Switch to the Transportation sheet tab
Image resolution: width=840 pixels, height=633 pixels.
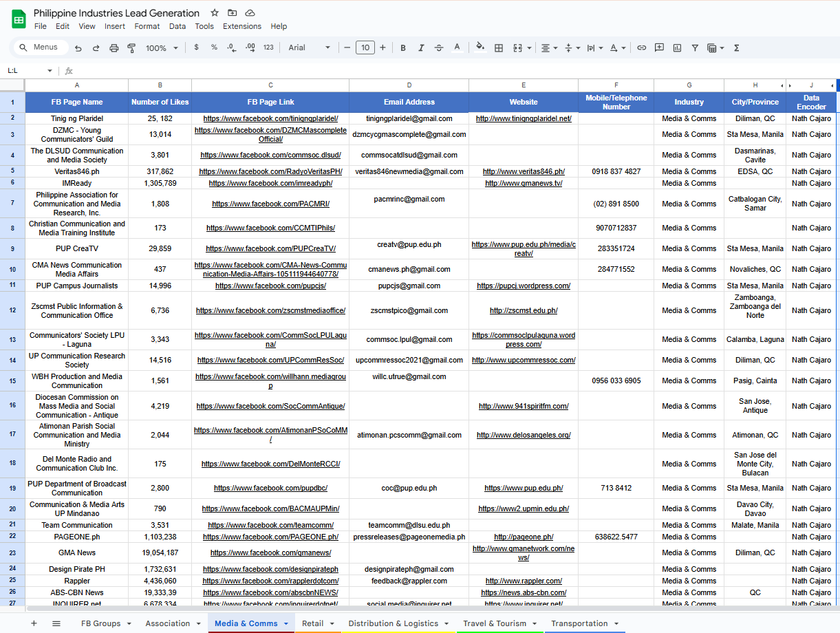click(579, 623)
